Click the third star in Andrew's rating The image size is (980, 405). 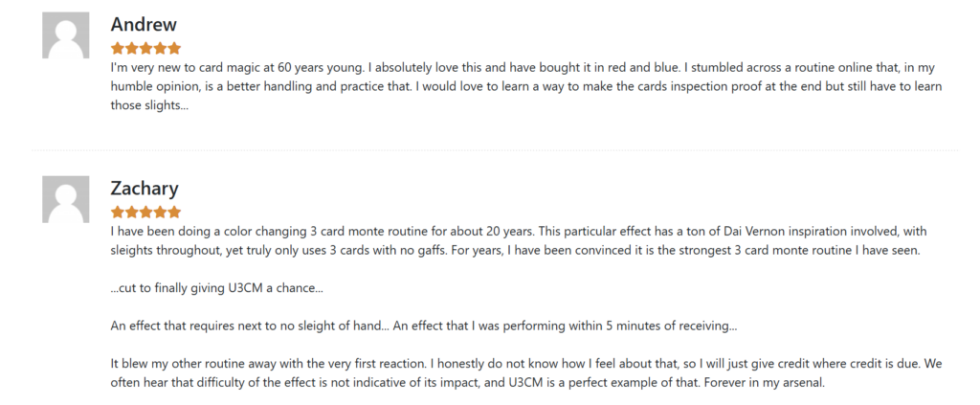[x=145, y=48]
